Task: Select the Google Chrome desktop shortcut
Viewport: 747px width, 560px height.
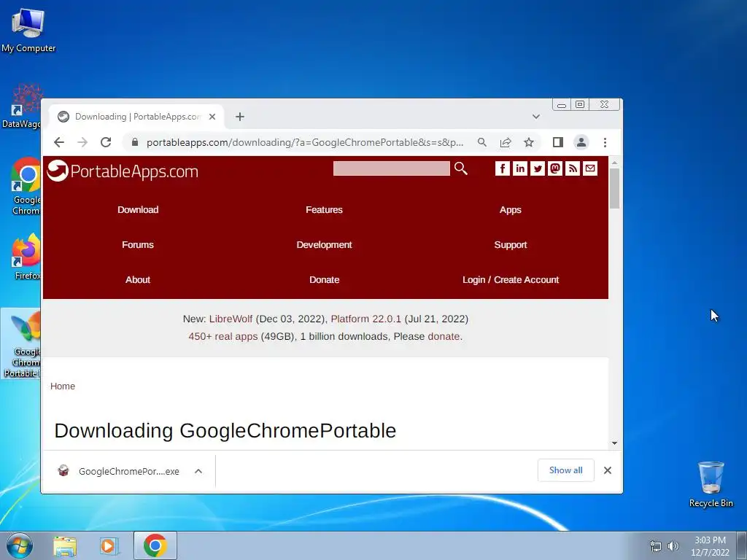Action: 26,187
